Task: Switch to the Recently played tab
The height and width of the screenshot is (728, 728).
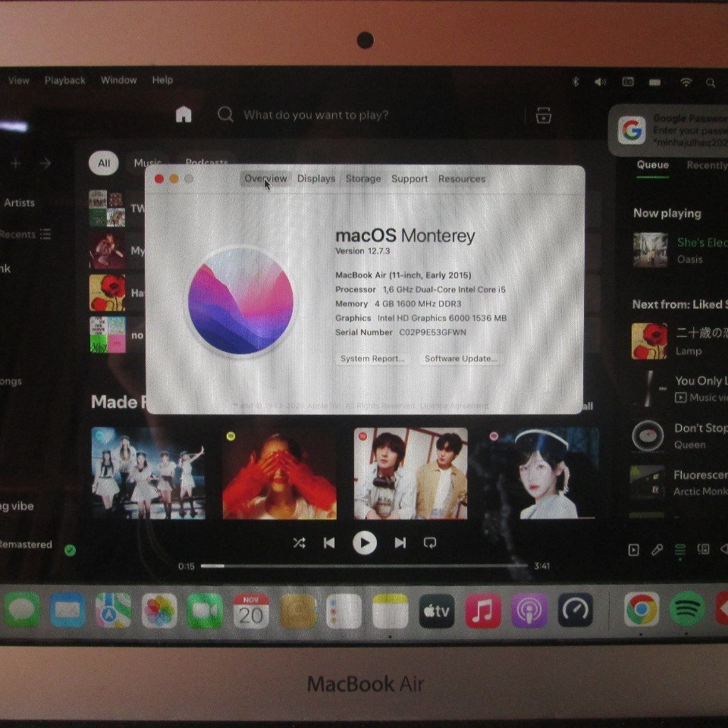Action: 707,165
